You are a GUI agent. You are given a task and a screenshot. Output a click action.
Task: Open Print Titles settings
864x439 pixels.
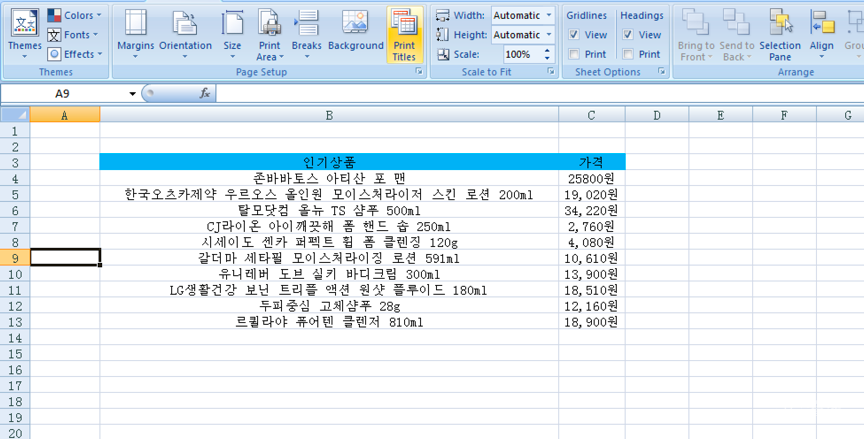pos(404,34)
